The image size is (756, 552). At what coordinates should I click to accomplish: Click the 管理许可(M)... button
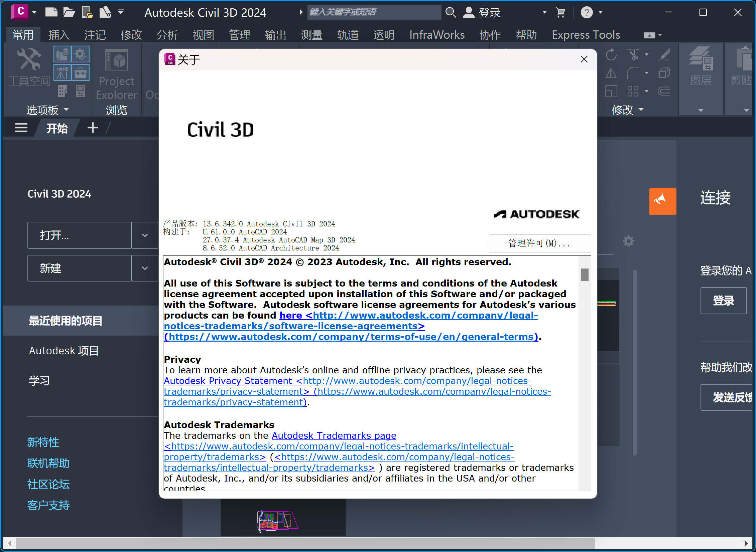[x=540, y=243]
